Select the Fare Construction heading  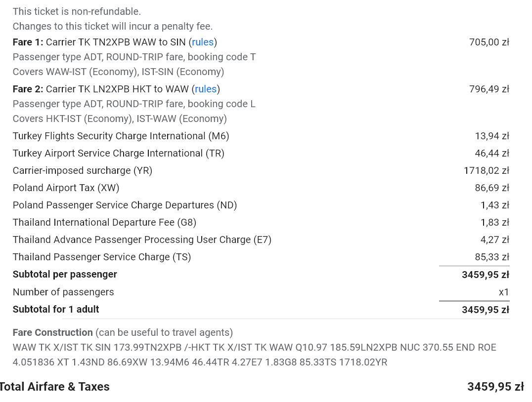(52, 332)
